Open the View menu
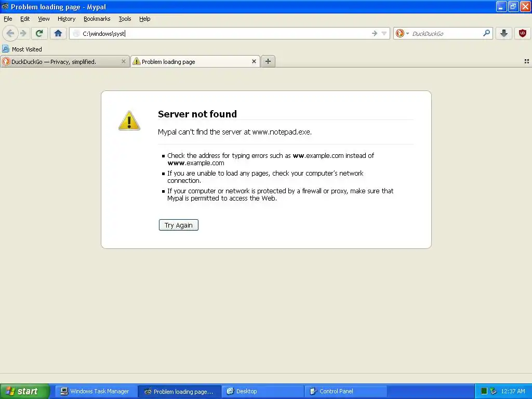 pyautogui.click(x=44, y=19)
